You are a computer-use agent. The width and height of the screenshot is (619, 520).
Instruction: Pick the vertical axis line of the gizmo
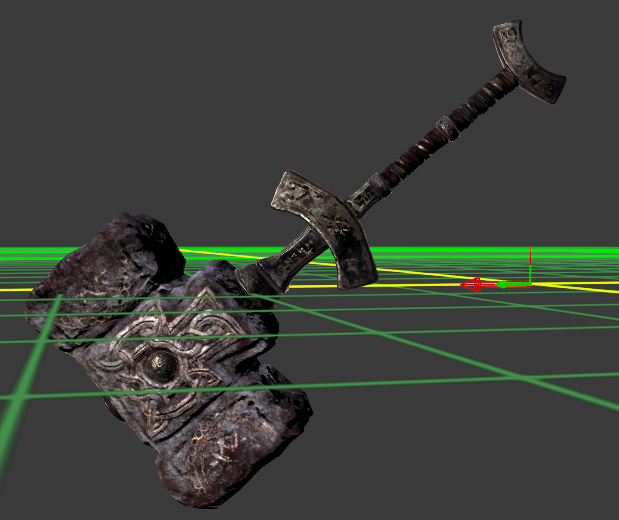point(530,265)
